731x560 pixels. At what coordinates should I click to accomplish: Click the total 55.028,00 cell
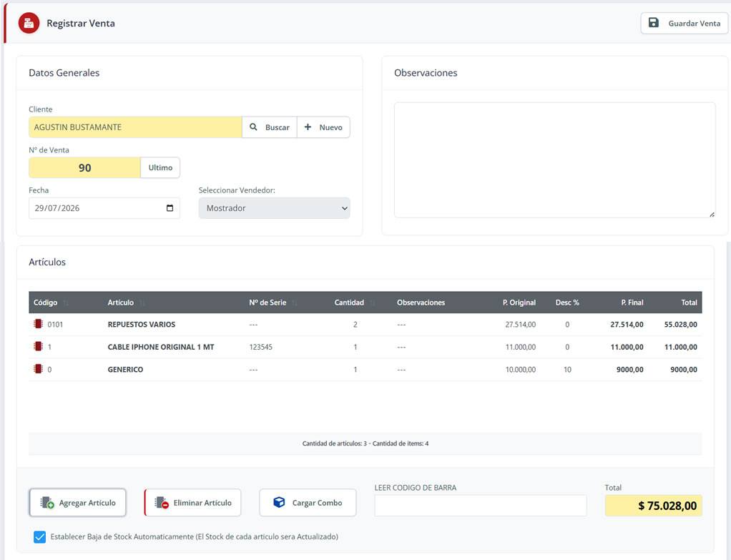pyautogui.click(x=681, y=325)
